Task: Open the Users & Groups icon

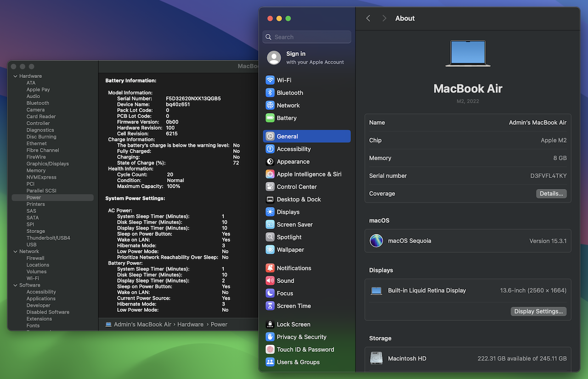Action: 270,362
